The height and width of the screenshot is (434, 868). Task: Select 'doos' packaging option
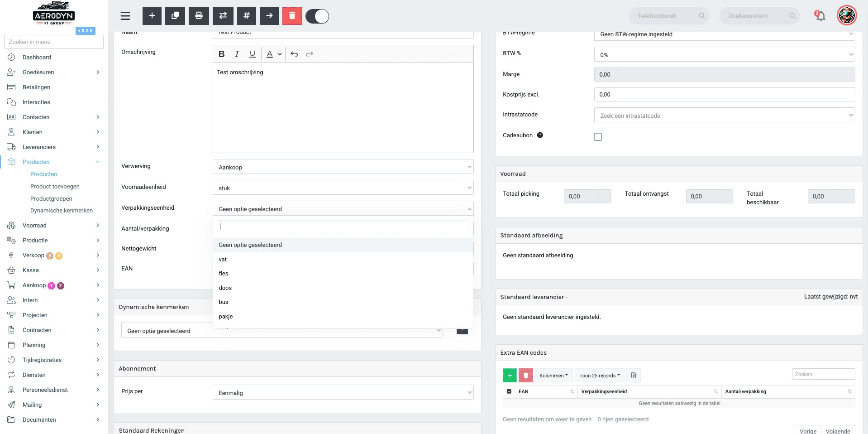(x=343, y=288)
